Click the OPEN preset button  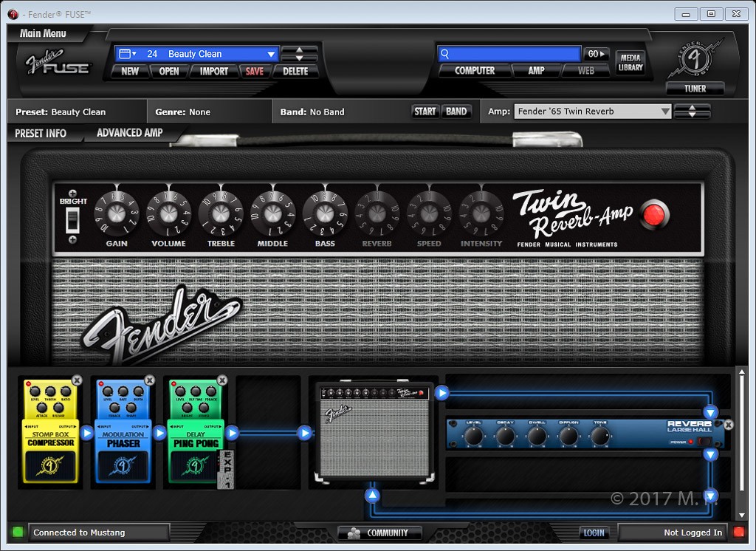click(x=169, y=71)
